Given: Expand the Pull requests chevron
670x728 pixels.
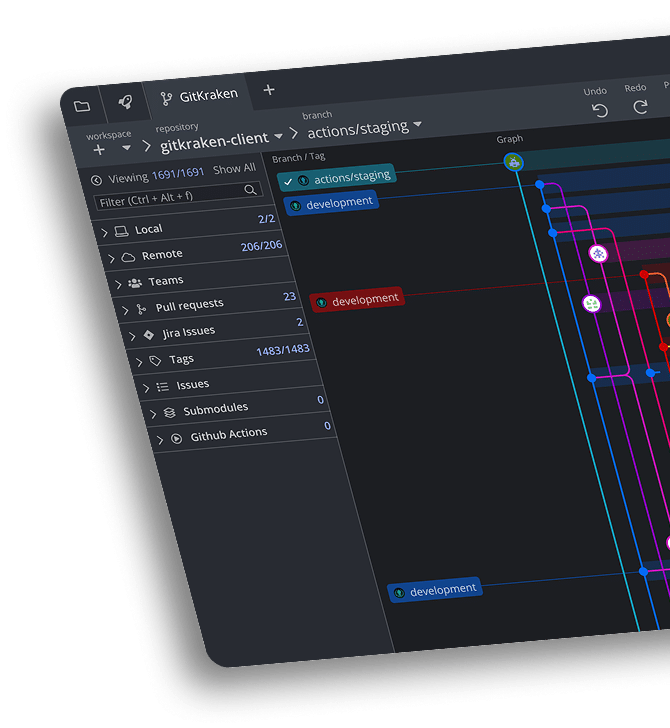Looking at the screenshot, I should tap(125, 310).
